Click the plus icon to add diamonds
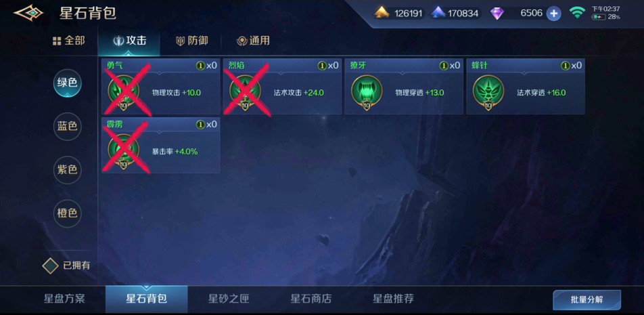The image size is (644, 315). 553,13
